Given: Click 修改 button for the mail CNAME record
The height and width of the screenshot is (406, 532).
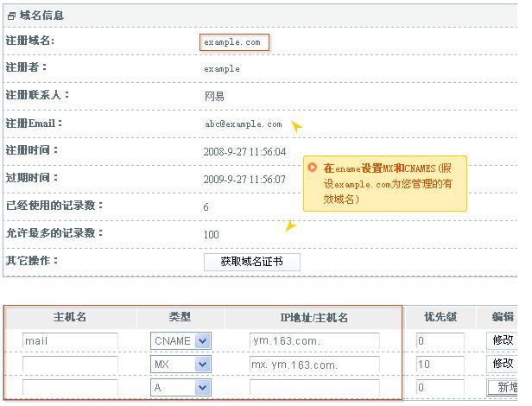Looking at the screenshot, I should point(502,340).
